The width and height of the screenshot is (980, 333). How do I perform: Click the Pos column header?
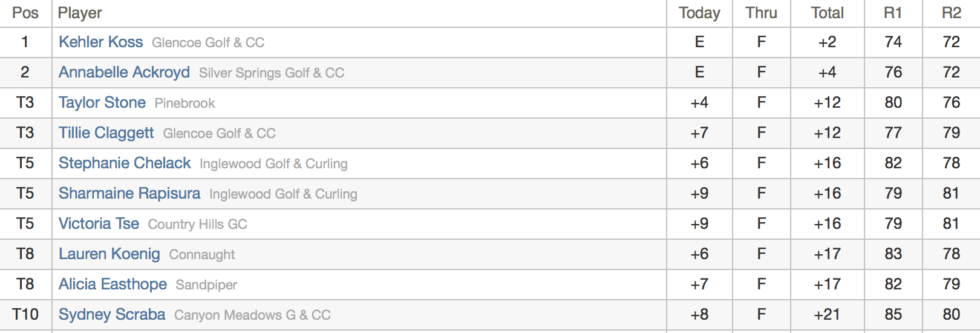click(x=25, y=13)
